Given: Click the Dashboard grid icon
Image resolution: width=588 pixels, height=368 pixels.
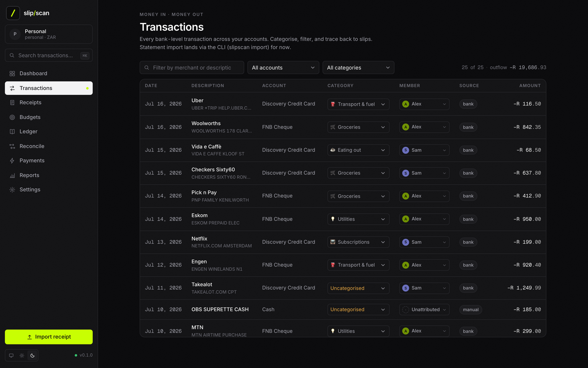Looking at the screenshot, I should pyautogui.click(x=12, y=74).
